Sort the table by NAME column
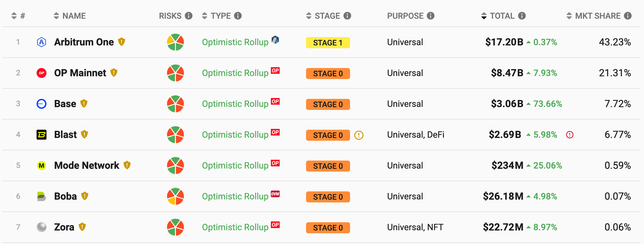 tap(70, 16)
